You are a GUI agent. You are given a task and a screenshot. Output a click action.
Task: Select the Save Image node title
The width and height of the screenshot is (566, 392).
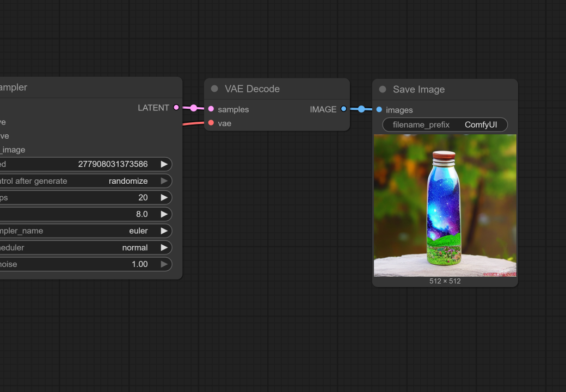coord(419,89)
